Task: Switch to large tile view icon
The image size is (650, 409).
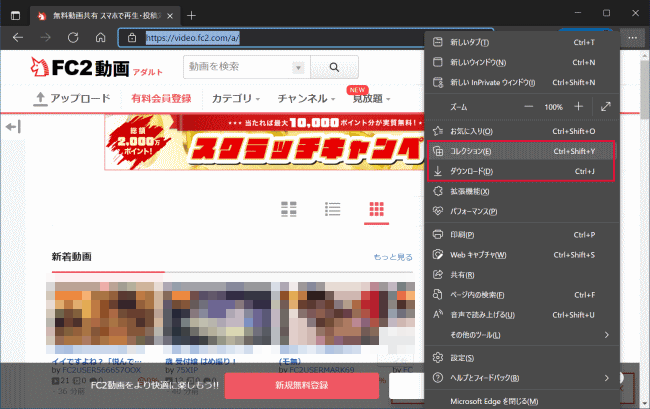Action: 289,209
